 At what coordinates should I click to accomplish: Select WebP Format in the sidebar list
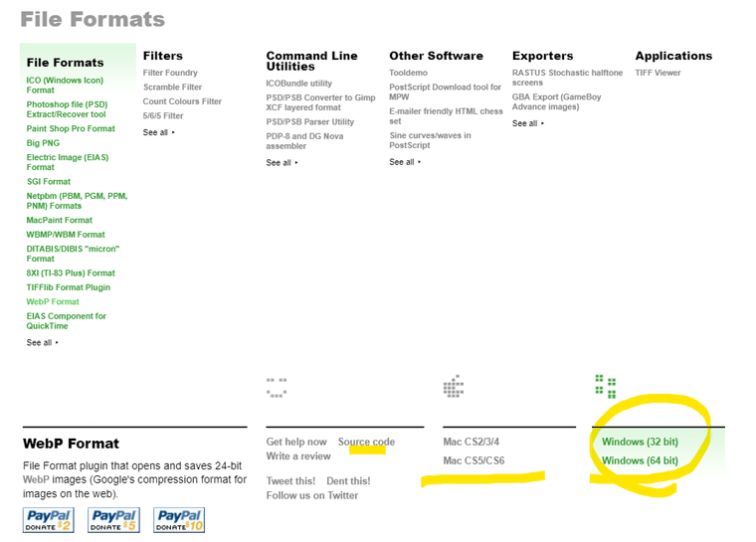(x=53, y=301)
